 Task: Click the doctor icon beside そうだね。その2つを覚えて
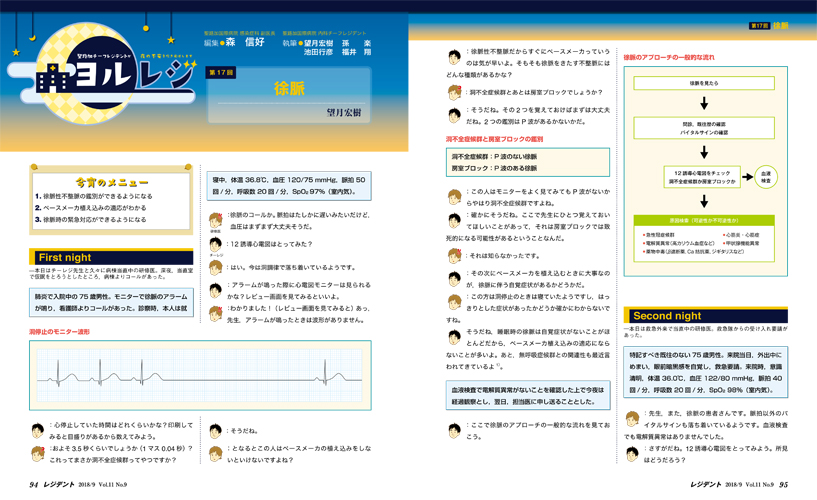(x=454, y=115)
